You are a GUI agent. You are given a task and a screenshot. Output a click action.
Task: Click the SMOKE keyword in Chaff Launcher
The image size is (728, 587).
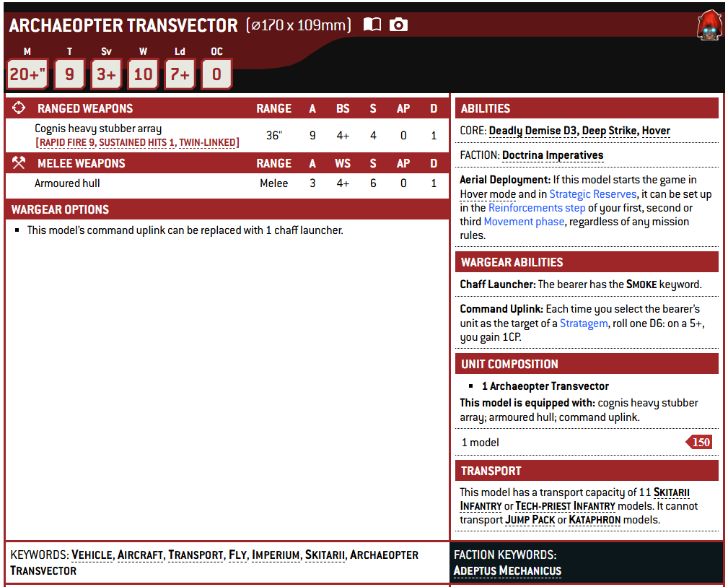pos(641,284)
